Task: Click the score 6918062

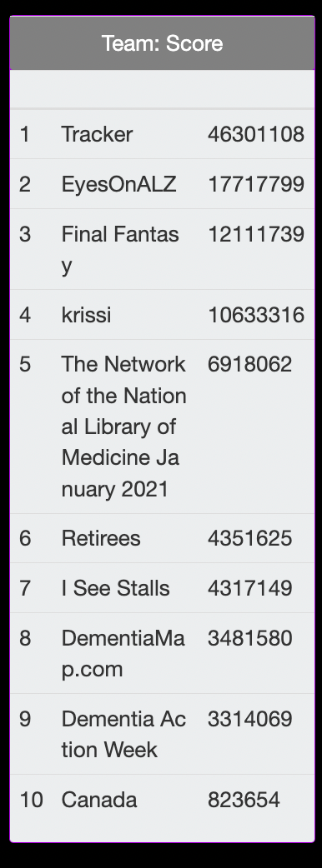Action: point(250,364)
